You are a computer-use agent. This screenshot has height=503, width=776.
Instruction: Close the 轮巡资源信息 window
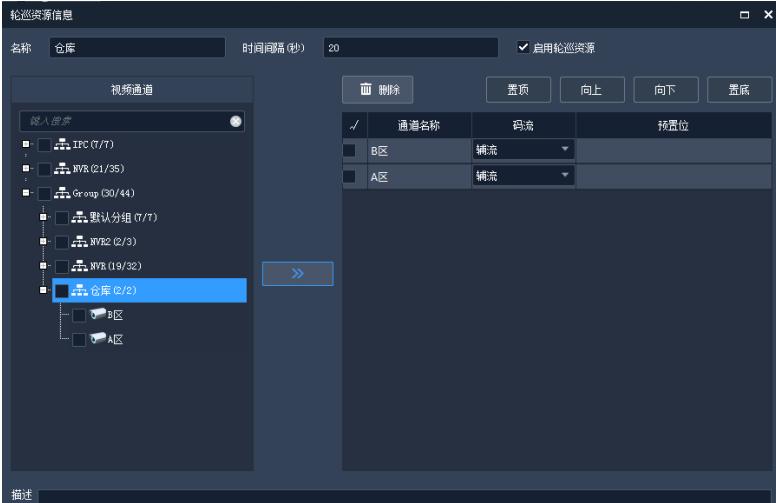tap(768, 14)
